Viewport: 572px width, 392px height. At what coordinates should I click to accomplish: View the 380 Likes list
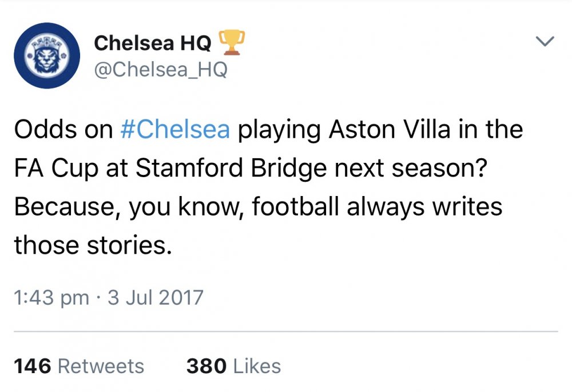[x=233, y=366]
